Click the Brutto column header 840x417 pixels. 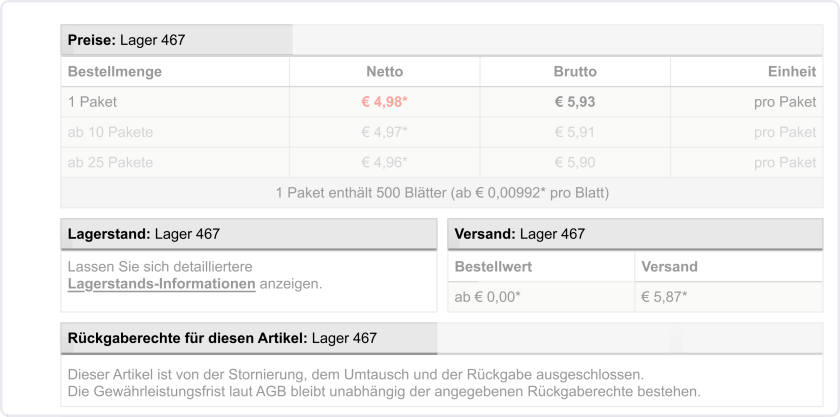coord(575,72)
